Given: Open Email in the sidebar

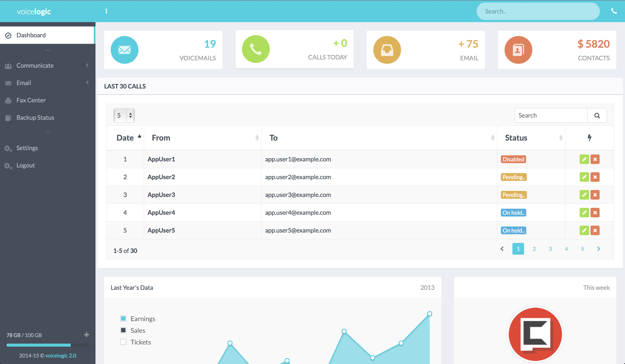Looking at the screenshot, I should tap(47, 83).
